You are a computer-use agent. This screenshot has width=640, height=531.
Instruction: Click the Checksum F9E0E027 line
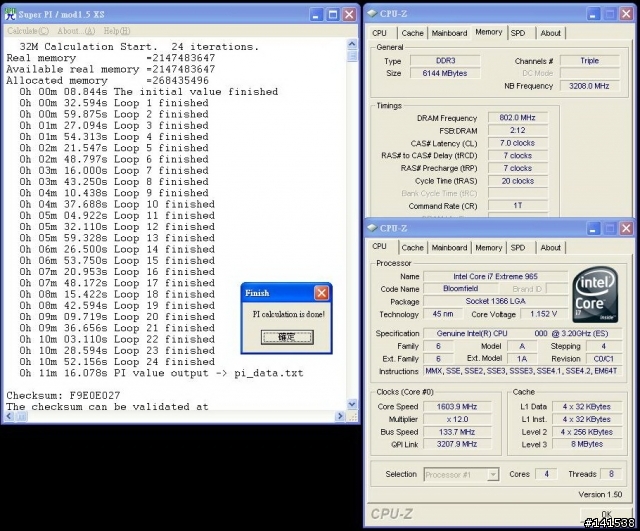[x=63, y=395]
